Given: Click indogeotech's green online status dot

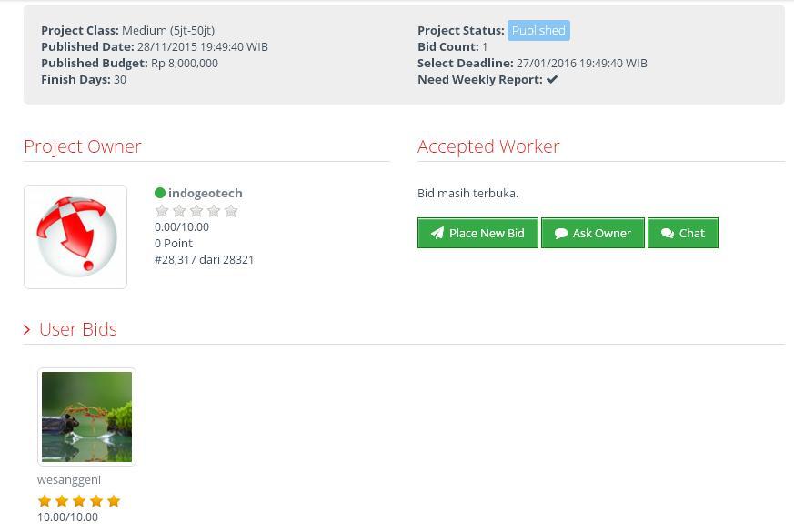Looking at the screenshot, I should coord(160,193).
